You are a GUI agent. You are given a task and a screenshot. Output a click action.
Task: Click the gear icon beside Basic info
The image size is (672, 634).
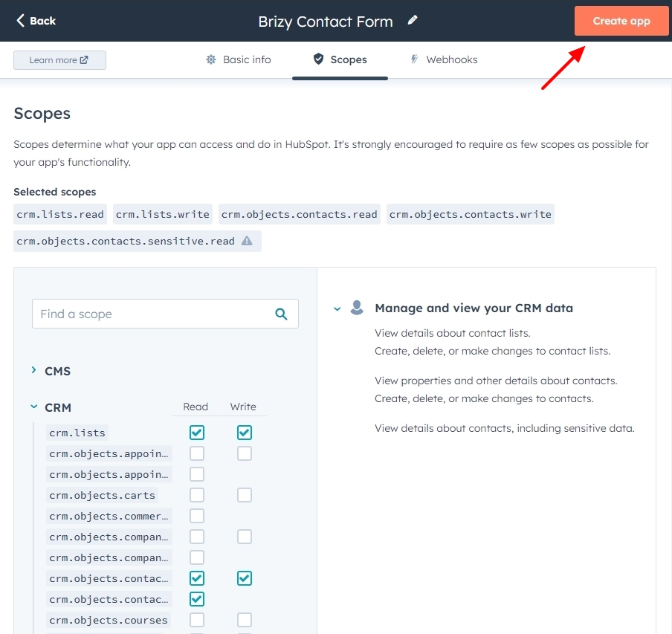211,59
